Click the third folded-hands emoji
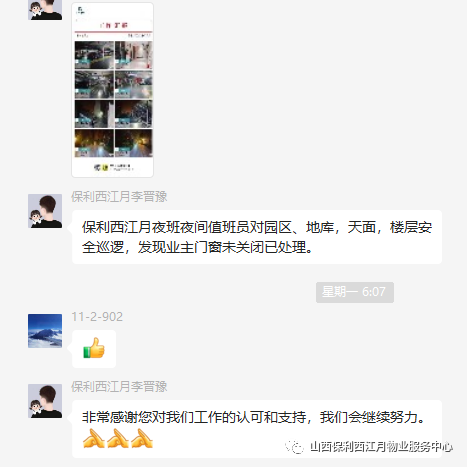Screen dimensions: 467x467 click(x=142, y=438)
